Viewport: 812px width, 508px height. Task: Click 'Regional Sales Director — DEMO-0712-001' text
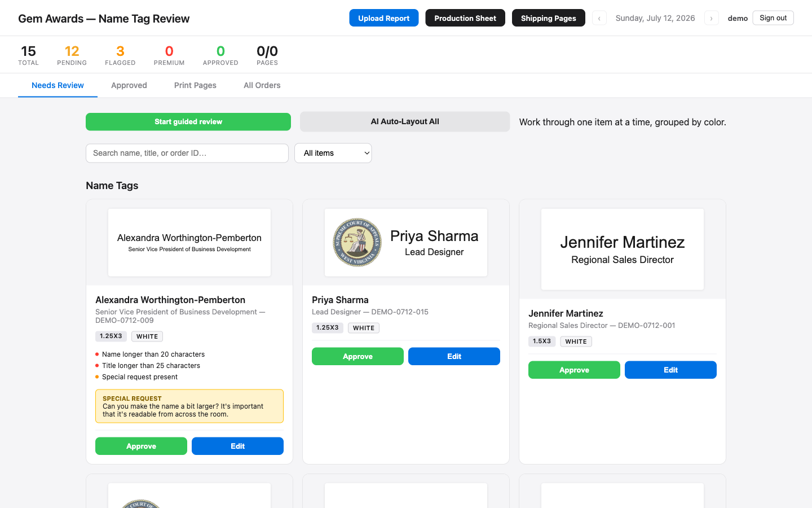(x=602, y=326)
